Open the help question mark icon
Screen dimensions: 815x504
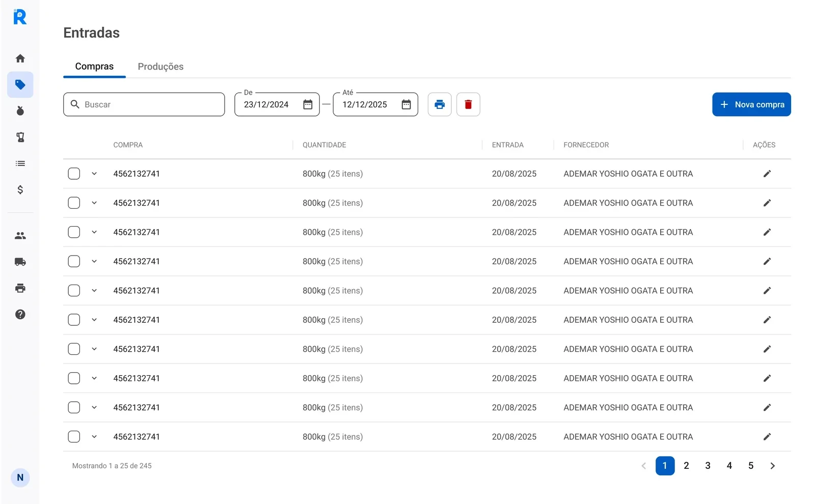tap(20, 315)
